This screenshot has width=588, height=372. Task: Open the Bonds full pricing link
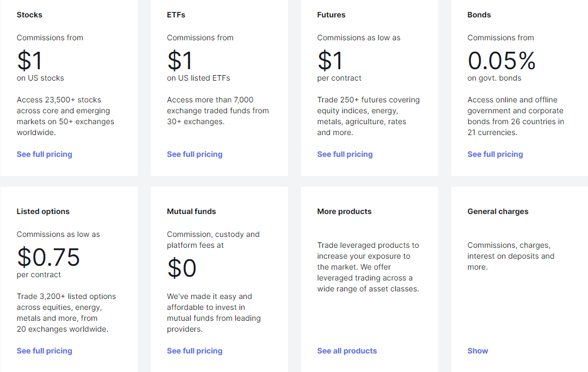495,154
